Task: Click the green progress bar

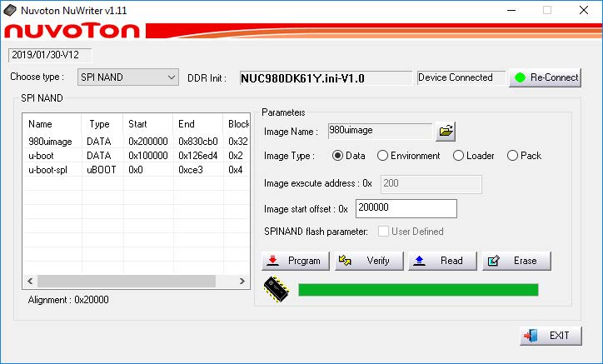Action: [x=418, y=289]
